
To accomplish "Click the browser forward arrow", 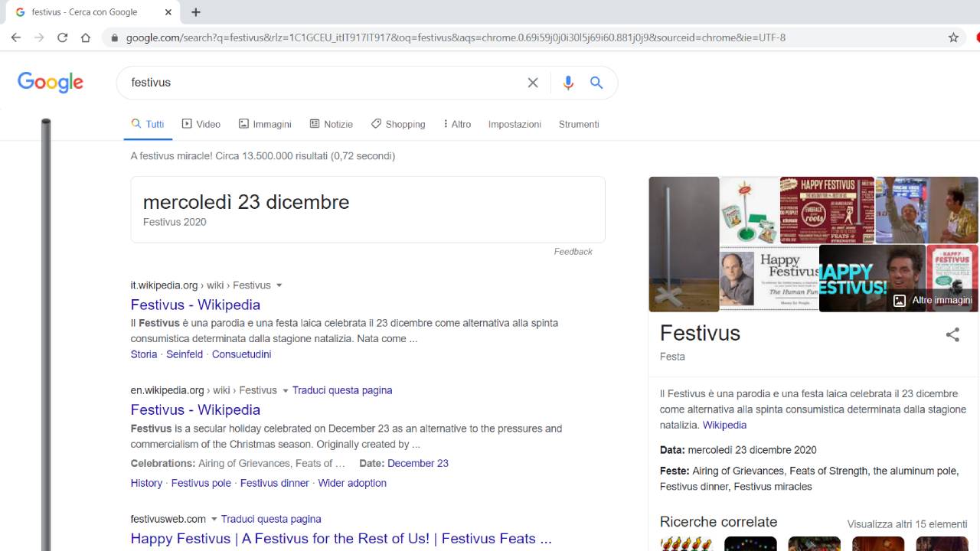I will [39, 37].
